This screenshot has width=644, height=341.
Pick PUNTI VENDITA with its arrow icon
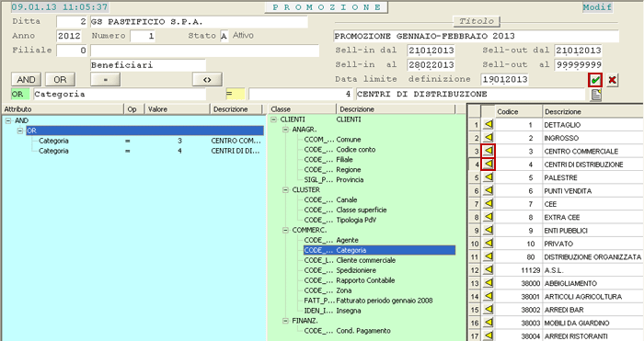pos(488,190)
